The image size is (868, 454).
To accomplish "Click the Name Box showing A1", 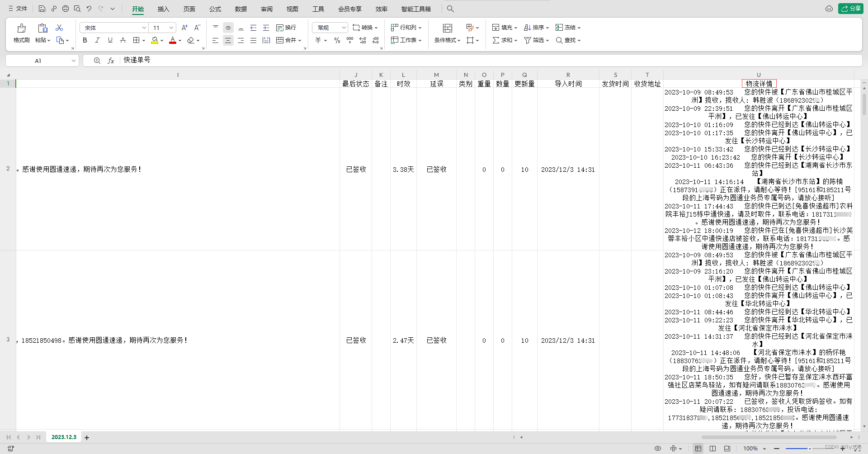I will click(42, 61).
